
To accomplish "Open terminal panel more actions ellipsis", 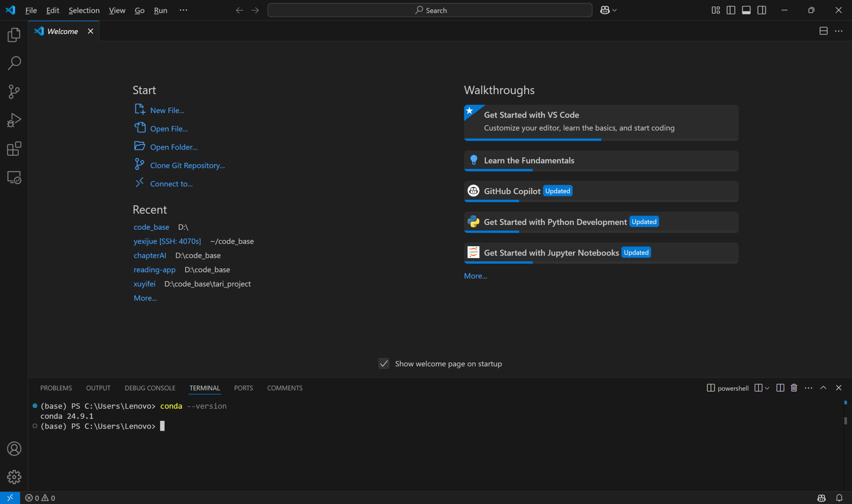I will coord(808,388).
